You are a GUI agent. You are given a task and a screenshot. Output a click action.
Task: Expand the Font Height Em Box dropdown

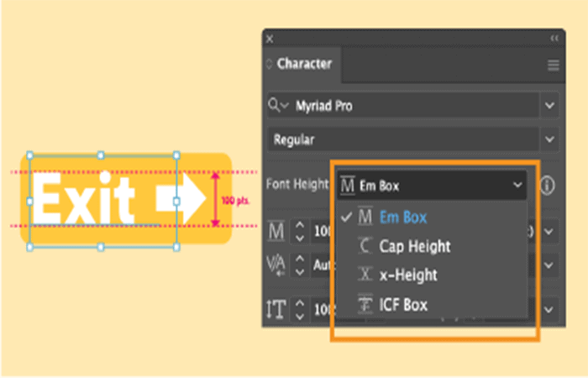[432, 186]
